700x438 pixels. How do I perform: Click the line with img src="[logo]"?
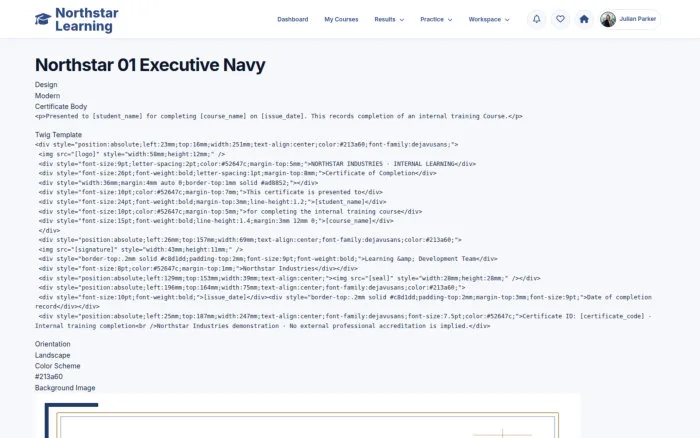[132, 154]
